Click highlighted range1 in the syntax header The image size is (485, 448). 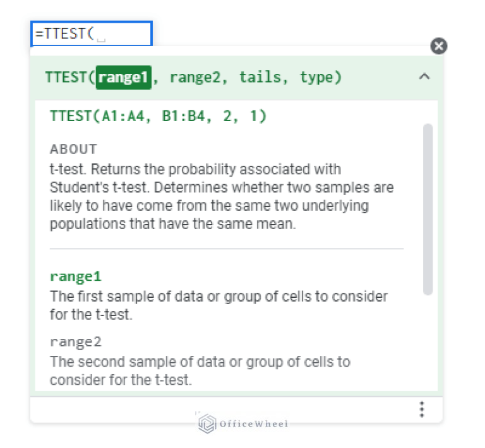tap(123, 78)
